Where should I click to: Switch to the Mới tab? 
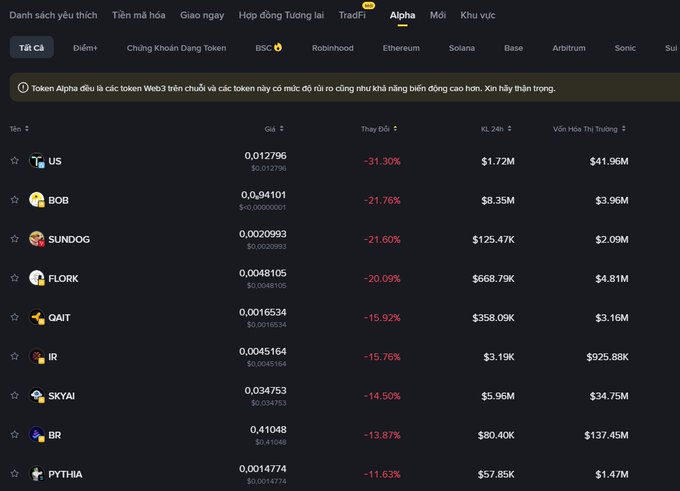click(438, 15)
